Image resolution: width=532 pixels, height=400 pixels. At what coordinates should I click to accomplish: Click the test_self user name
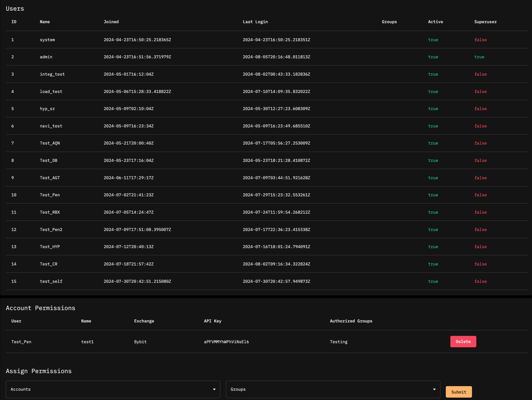[51, 281]
